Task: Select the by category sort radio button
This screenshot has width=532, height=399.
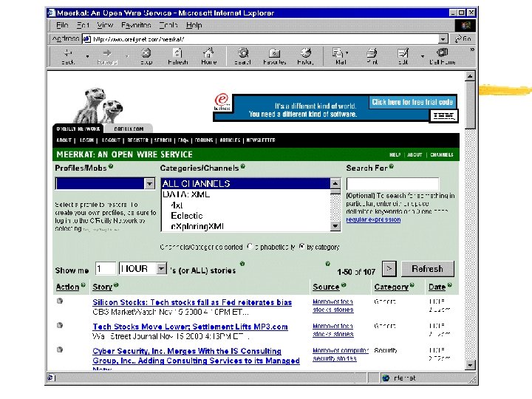Action: coord(301,247)
